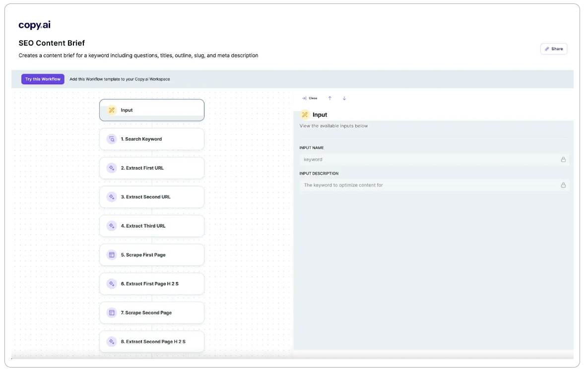Viewport: 588px width, 374px height.
Task: Select the 1. Search Keyword workflow node
Action: click(x=152, y=139)
